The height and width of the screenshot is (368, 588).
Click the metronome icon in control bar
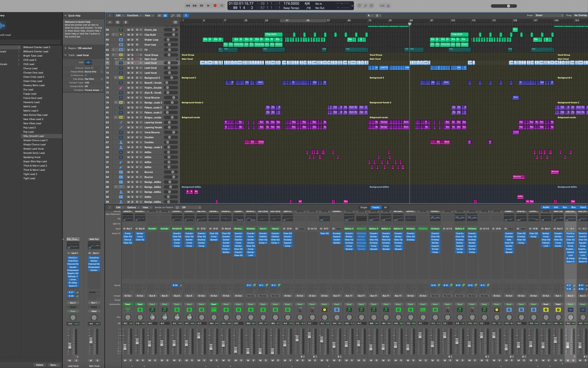388,6
